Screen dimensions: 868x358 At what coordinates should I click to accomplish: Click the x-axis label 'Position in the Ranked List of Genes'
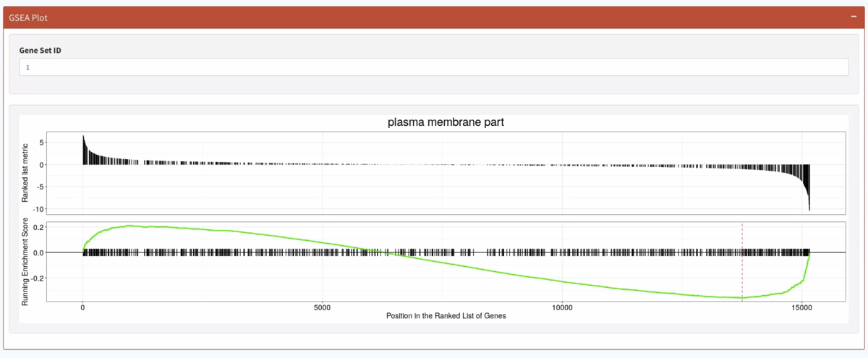(446, 315)
